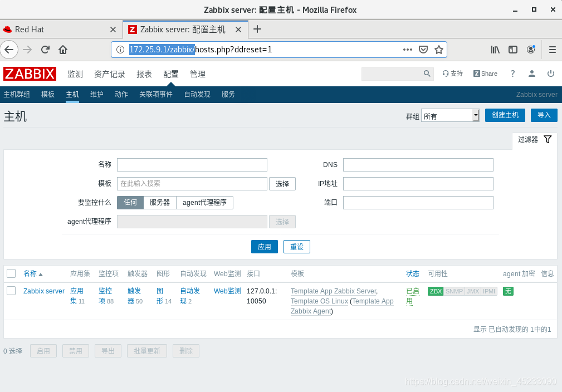This screenshot has height=392, width=562.
Task: Open 应用集 11 for Zabbix server
Action: pos(77,296)
